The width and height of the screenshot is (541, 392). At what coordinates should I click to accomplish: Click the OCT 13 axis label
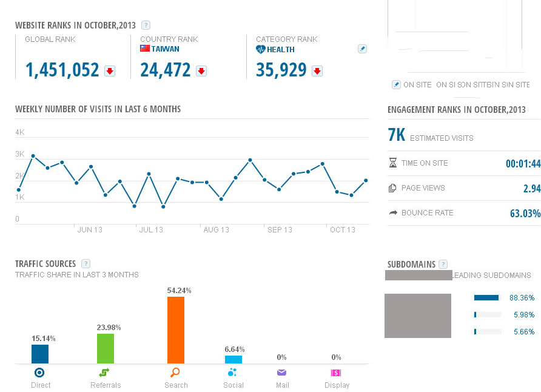tap(343, 230)
